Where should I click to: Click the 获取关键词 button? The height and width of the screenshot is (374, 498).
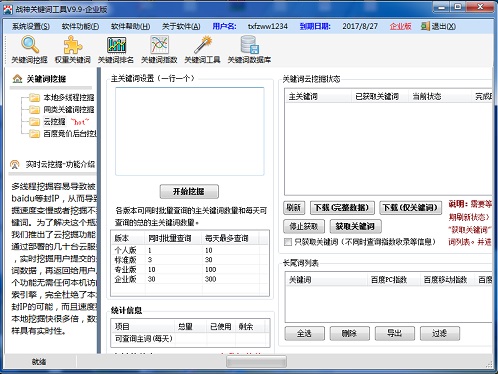[355, 227]
